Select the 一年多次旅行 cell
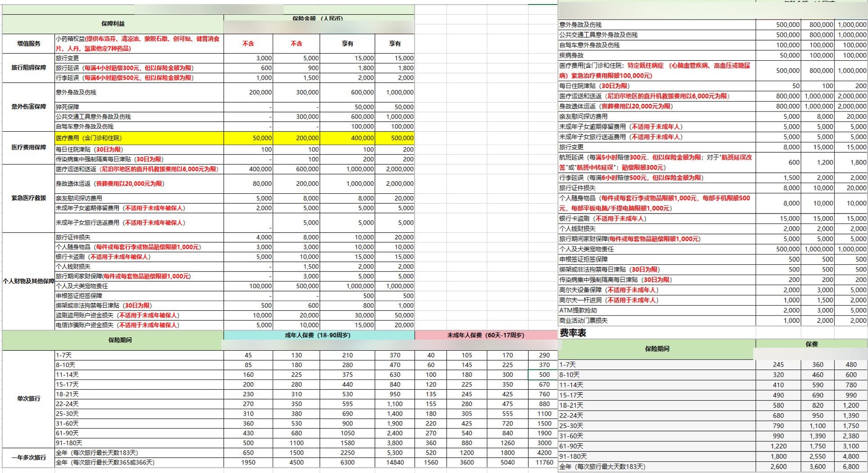 28,458
